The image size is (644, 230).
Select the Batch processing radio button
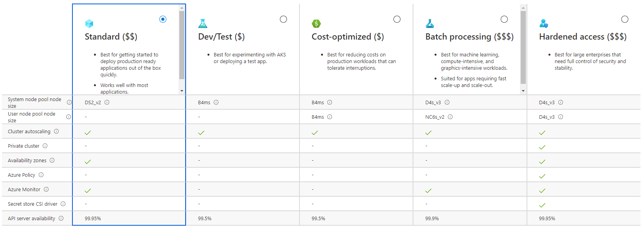tap(504, 19)
